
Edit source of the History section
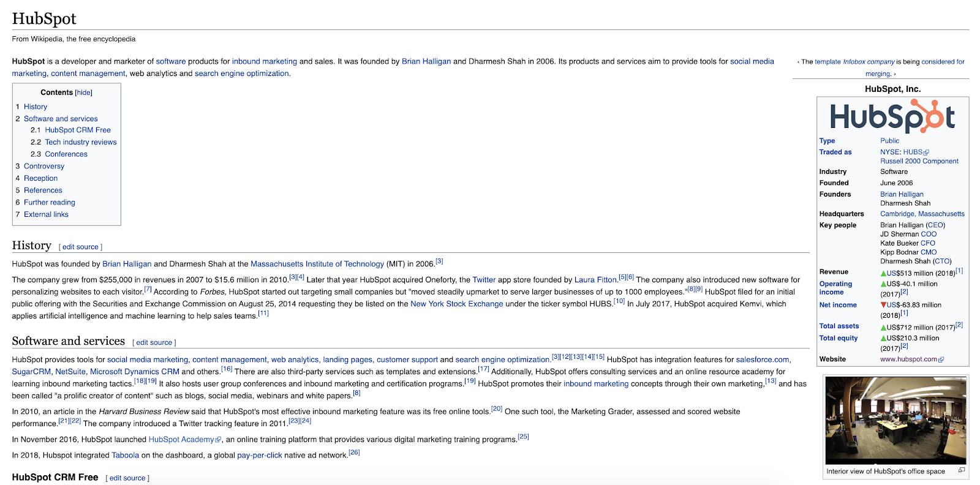coord(80,247)
